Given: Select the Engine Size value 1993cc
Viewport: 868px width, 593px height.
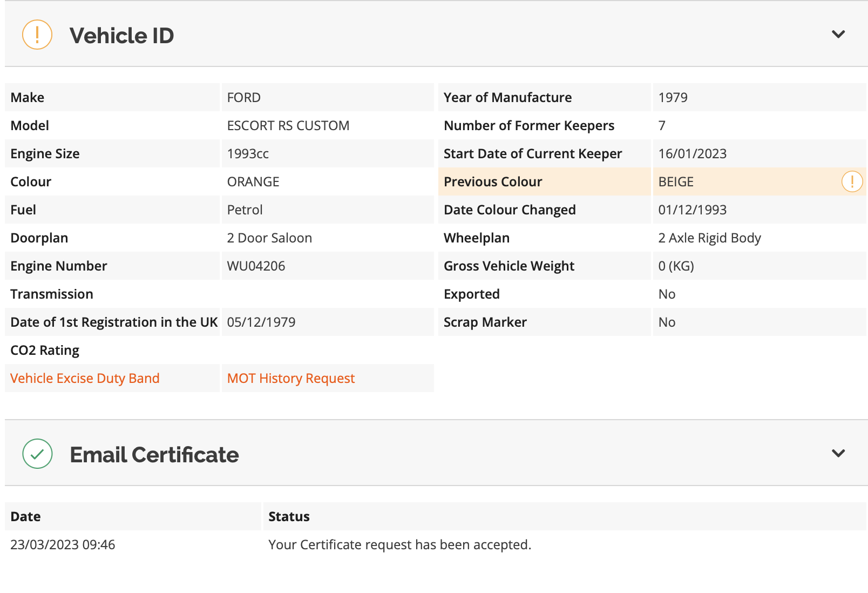Looking at the screenshot, I should tap(248, 153).
